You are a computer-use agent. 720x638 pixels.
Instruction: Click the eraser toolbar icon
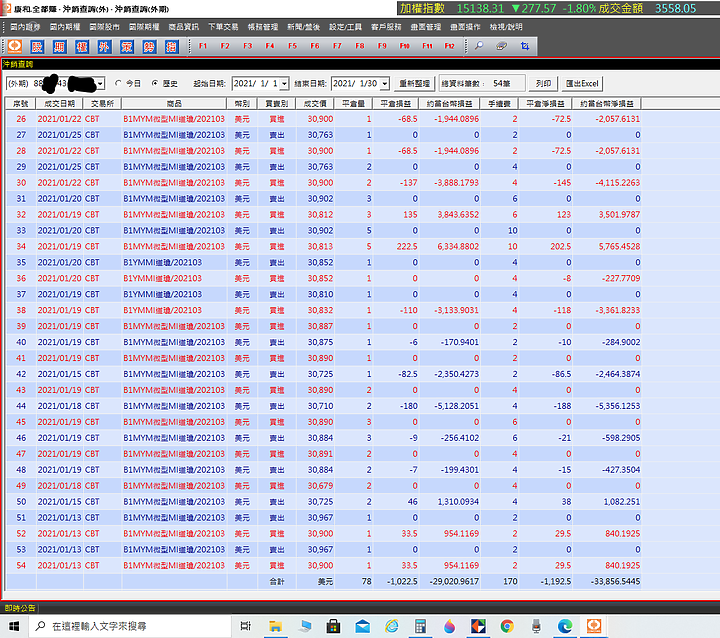pyautogui.click(x=501, y=46)
